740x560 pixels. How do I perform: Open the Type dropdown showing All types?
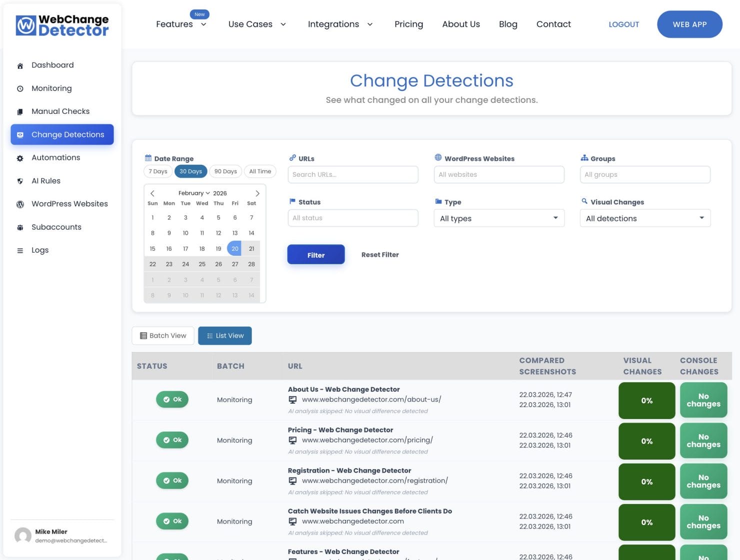pyautogui.click(x=498, y=218)
